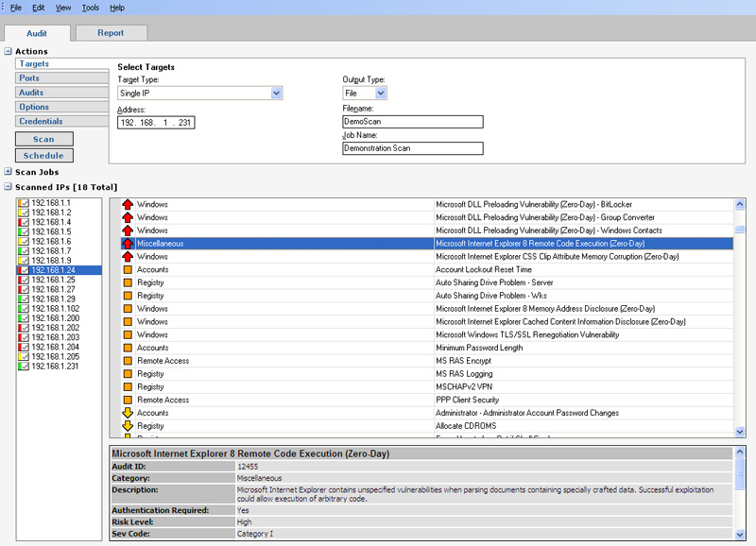756x546 pixels.
Task: Click orange icon for Auto Sharing Drive Problem - Wks
Action: coord(128,296)
